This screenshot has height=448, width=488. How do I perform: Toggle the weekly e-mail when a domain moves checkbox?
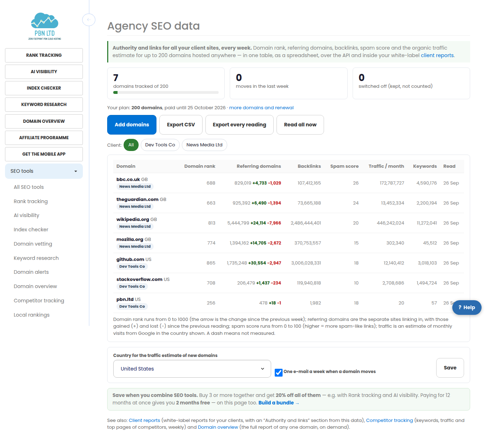(x=279, y=372)
